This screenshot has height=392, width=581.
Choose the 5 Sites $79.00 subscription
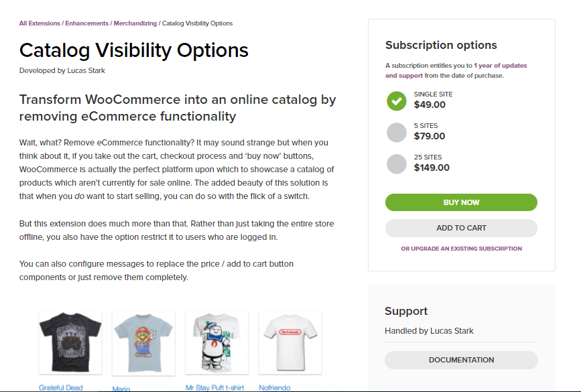click(397, 132)
